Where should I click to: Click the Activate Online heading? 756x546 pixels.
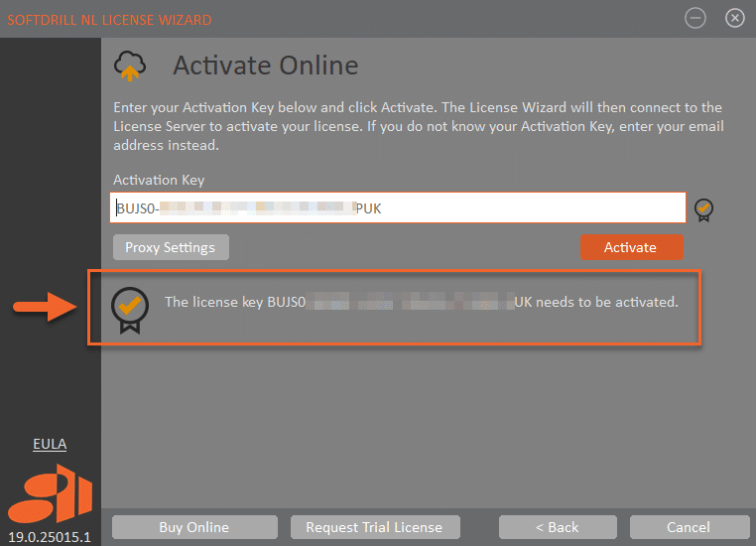click(x=265, y=67)
